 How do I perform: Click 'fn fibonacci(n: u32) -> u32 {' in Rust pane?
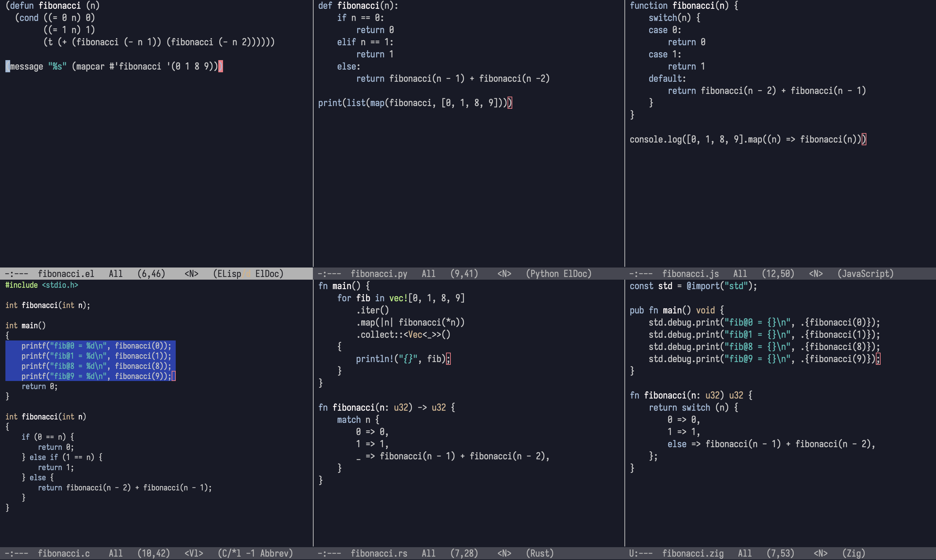coord(387,407)
